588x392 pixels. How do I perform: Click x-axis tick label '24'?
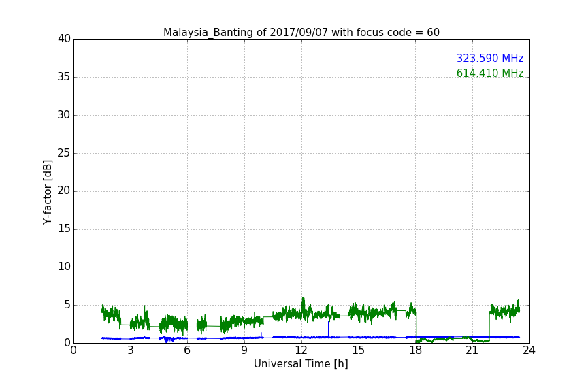[529, 350]
